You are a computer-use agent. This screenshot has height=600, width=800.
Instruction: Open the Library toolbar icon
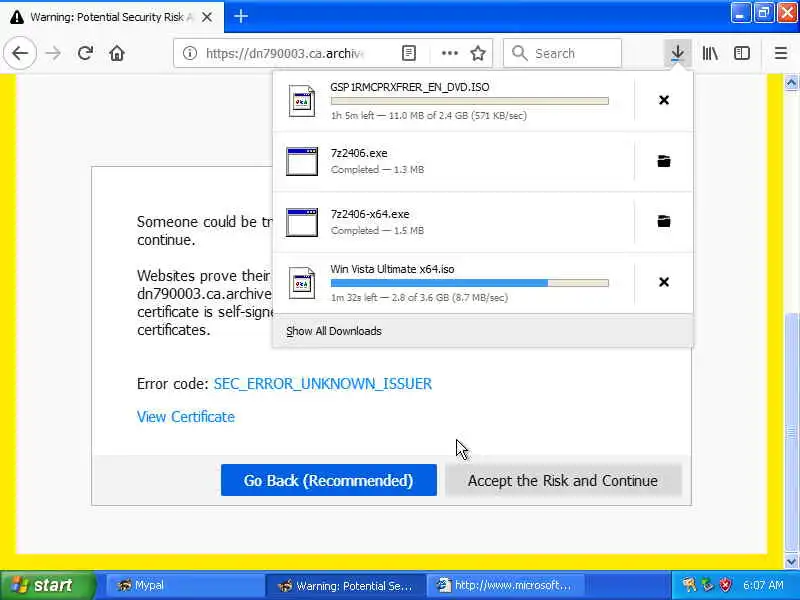710,53
